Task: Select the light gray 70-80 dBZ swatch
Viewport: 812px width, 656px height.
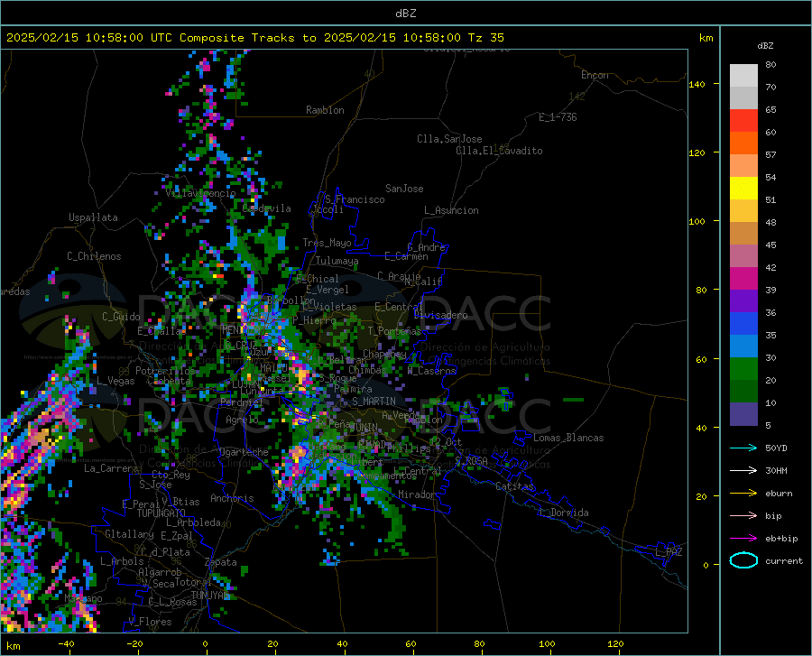Action: [x=743, y=76]
